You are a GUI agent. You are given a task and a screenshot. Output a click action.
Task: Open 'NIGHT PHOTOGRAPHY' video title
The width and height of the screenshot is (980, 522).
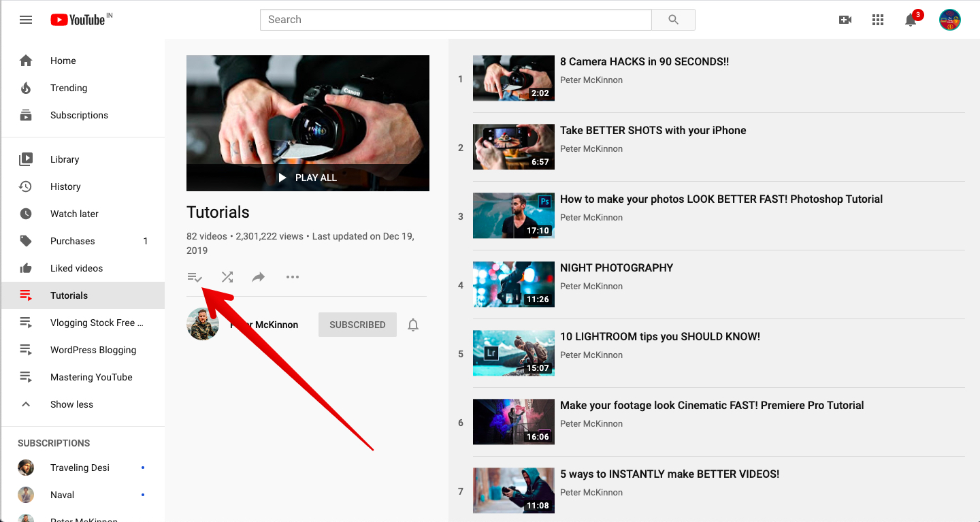[x=617, y=267]
